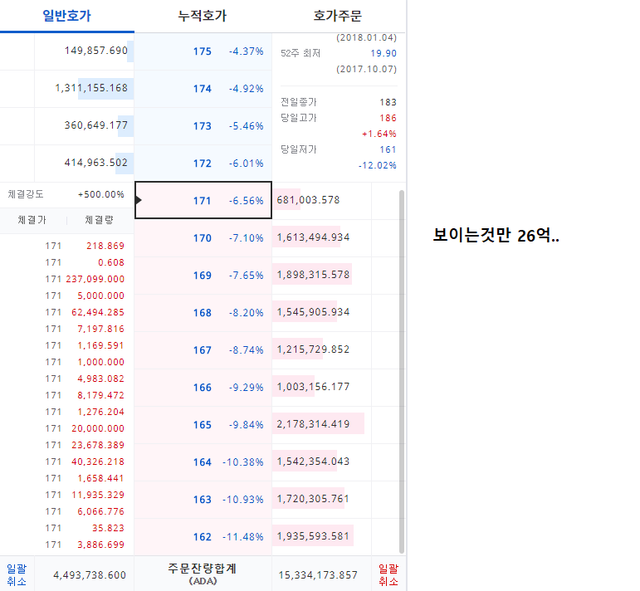Click buy quantity 1,542,354.043
This screenshot has width=640, height=591.
[313, 462]
